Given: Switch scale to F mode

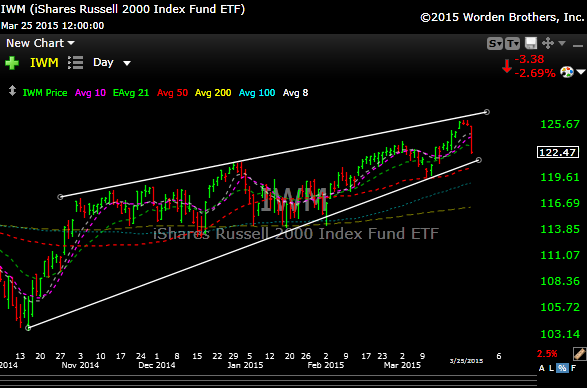Looking at the screenshot, I should point(573,368).
